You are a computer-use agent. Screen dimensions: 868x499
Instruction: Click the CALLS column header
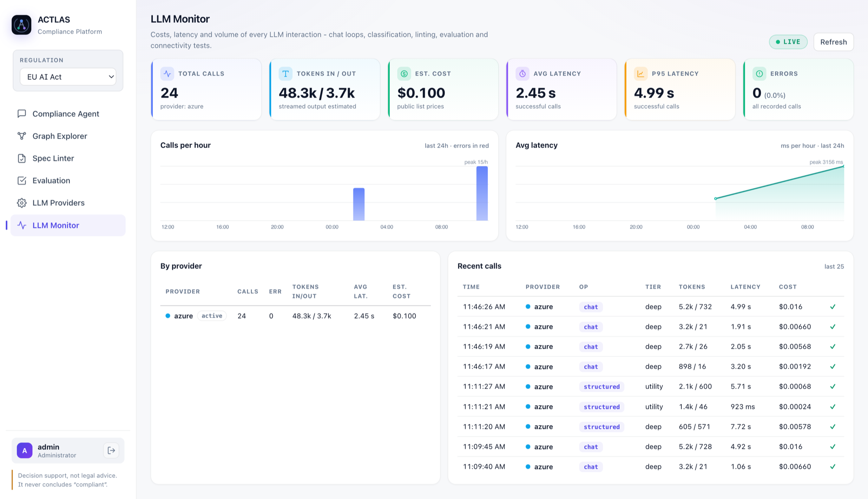(247, 292)
